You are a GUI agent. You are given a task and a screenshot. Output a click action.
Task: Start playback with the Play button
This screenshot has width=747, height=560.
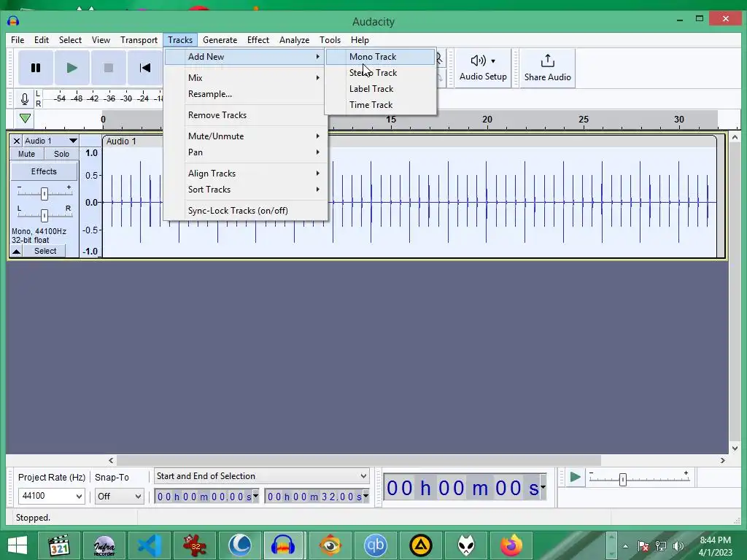tap(72, 68)
